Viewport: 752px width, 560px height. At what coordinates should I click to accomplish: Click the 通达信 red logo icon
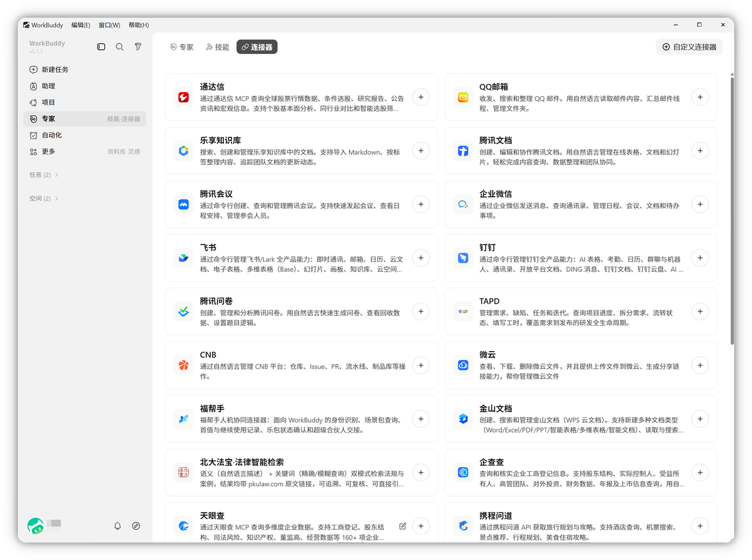[184, 97]
